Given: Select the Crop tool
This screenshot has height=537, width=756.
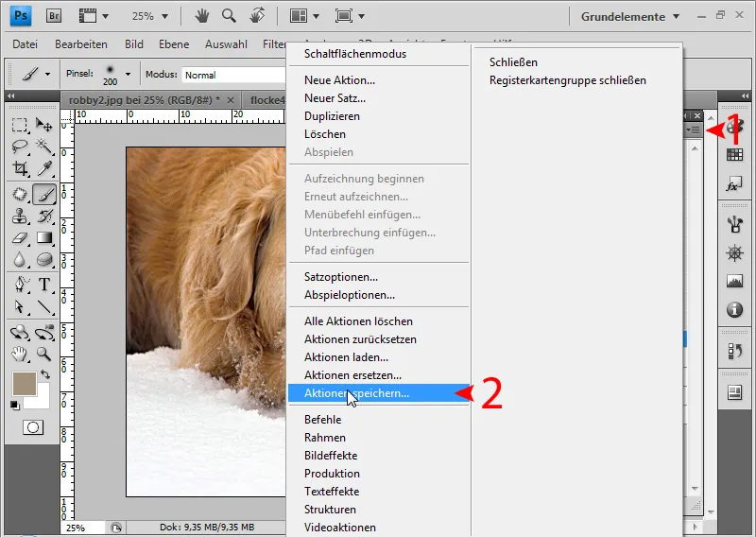Looking at the screenshot, I should (19, 168).
